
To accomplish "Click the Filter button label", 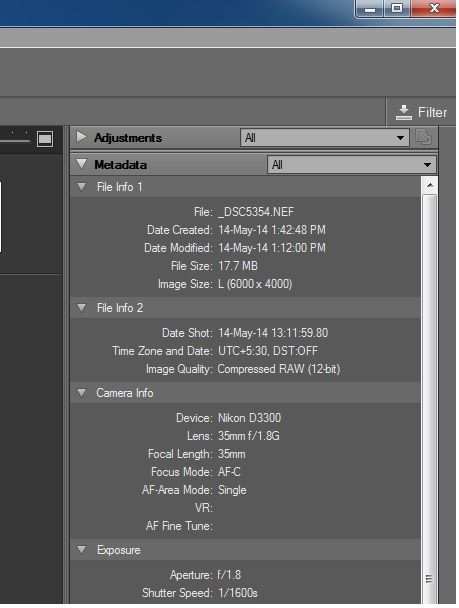I will (432, 112).
